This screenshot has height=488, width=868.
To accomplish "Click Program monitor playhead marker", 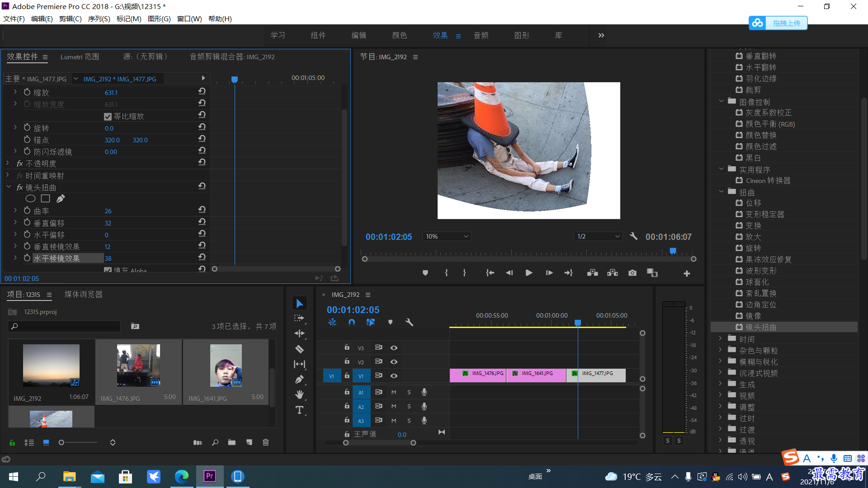I will [673, 251].
